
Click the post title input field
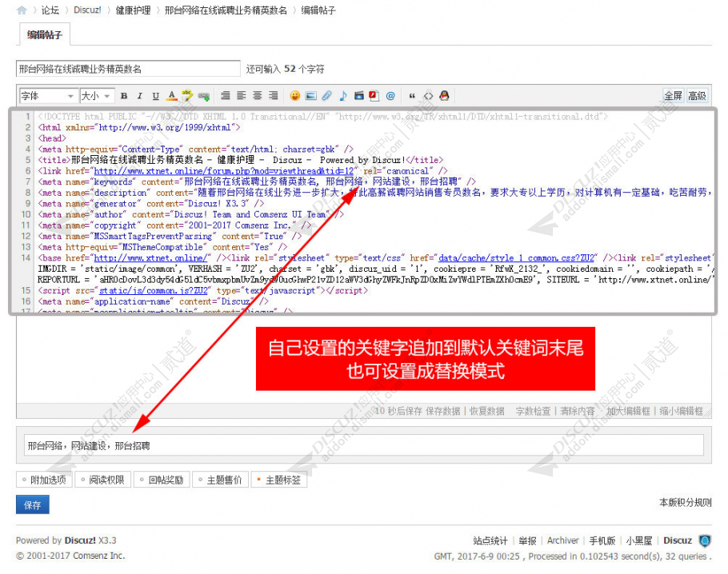coord(128,69)
